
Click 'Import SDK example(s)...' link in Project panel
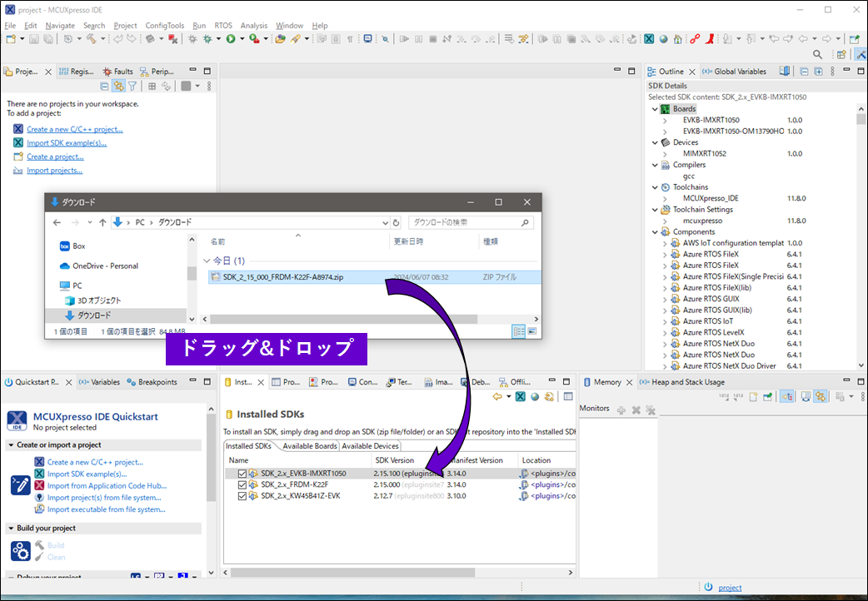[67, 142]
